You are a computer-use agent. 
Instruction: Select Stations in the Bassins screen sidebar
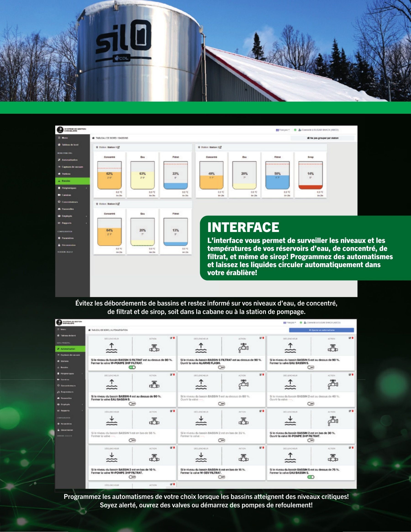[x=73, y=174]
